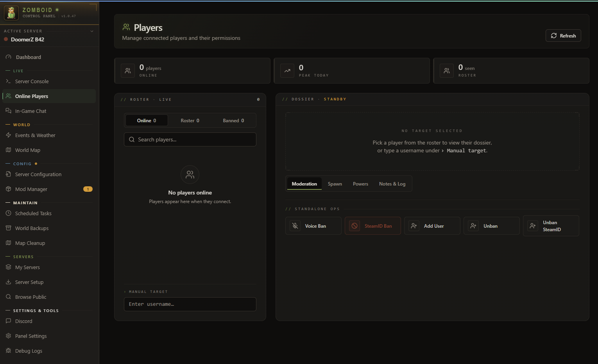Click the SteamID Ban button
This screenshot has width=598, height=364.
(x=373, y=226)
